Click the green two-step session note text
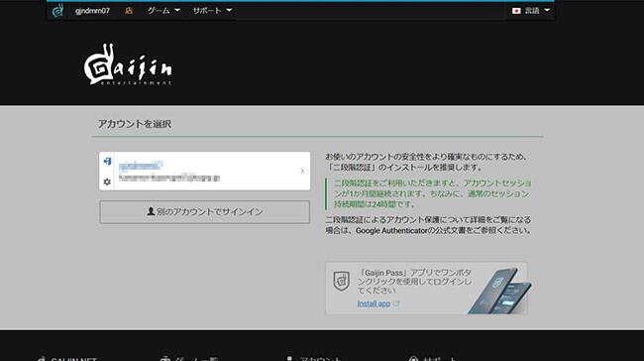644x361 pixels. tap(432, 193)
